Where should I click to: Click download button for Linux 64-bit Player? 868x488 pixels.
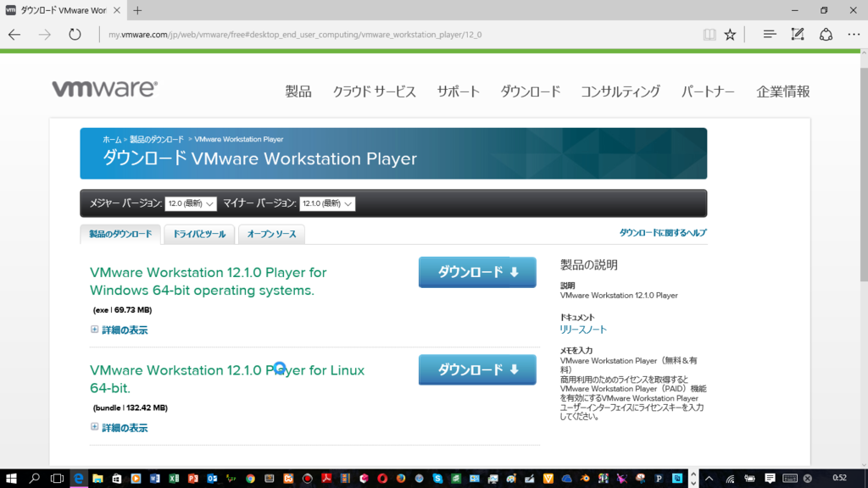(477, 369)
